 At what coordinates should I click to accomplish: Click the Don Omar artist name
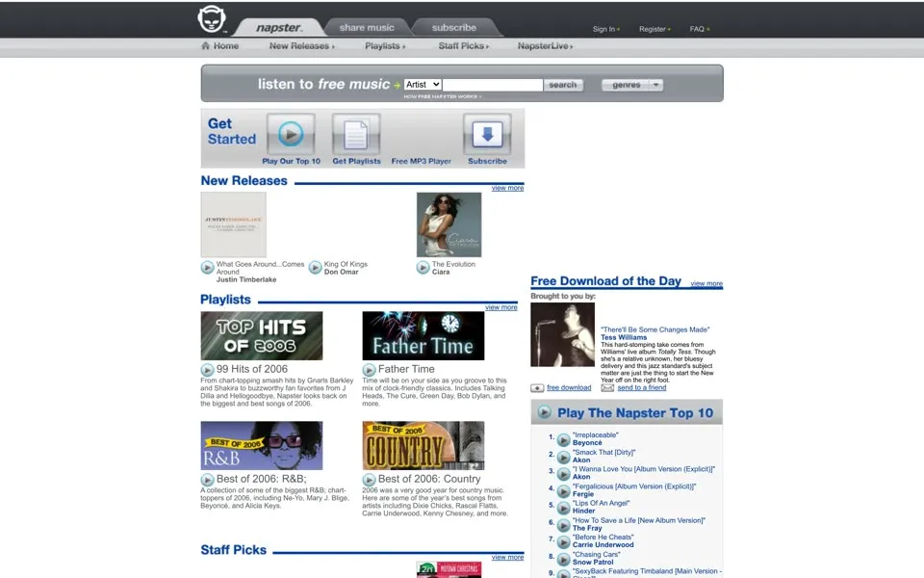(341, 272)
